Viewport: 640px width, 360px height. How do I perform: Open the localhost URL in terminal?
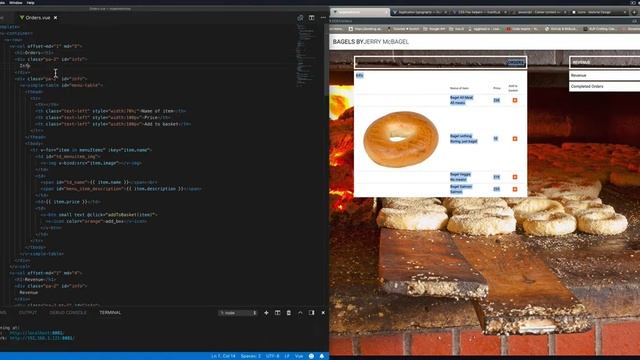36,333
